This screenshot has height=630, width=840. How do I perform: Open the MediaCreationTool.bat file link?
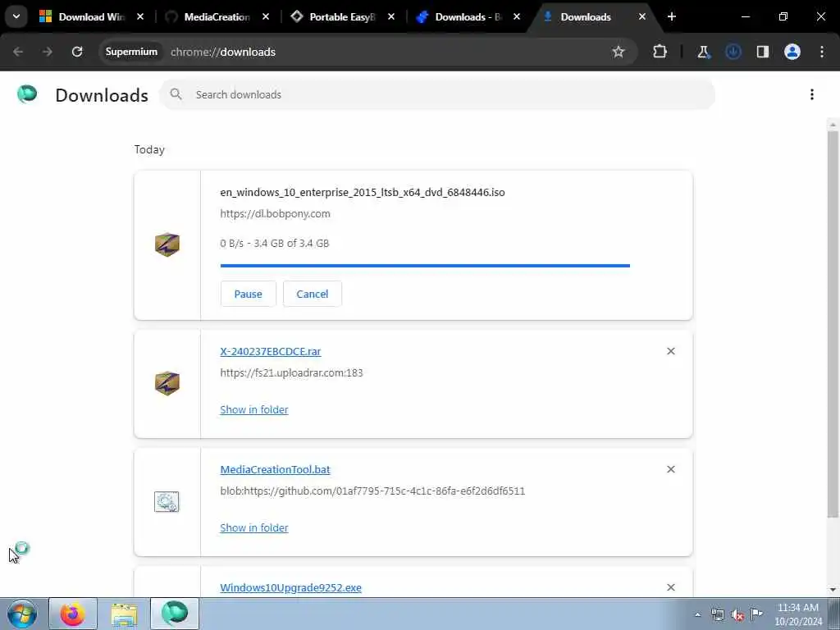275,470
